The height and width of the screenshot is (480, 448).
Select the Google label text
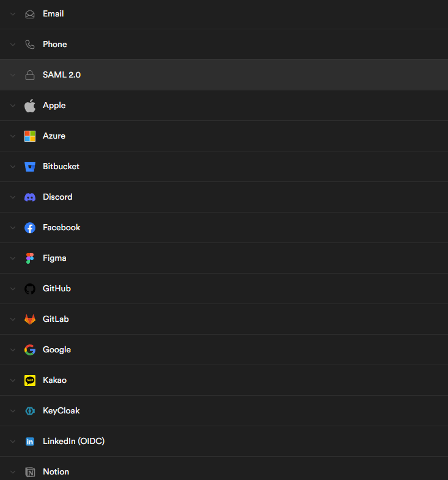[x=57, y=350]
